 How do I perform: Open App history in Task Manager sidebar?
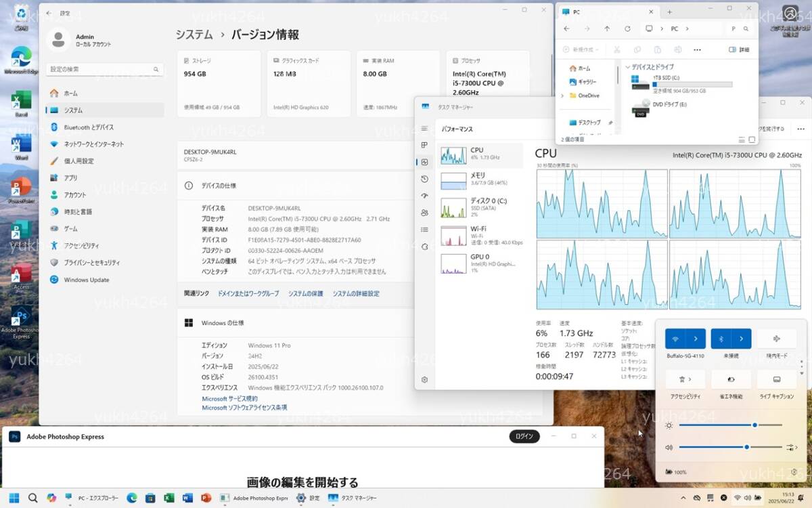pos(424,179)
